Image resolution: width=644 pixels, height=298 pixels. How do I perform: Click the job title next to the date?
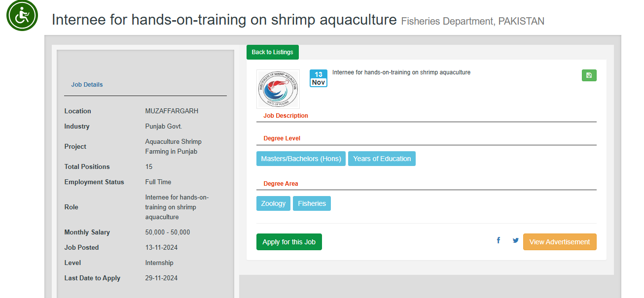click(x=401, y=72)
